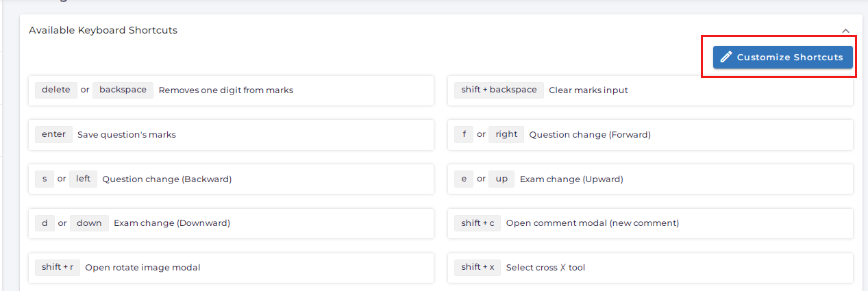Collapse the Available Keyboard Shortcuts panel
This screenshot has width=868, height=291.
[845, 31]
